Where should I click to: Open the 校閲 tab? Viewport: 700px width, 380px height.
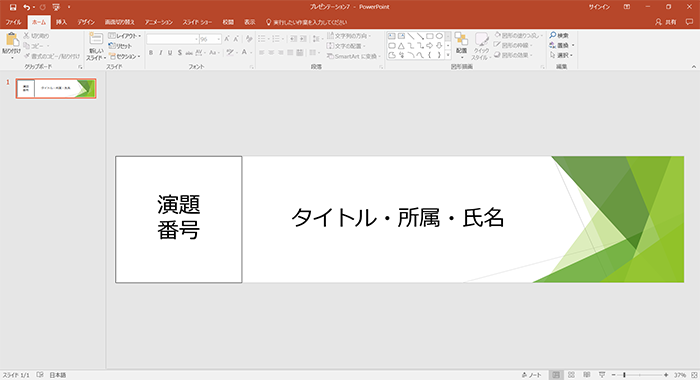[x=228, y=22]
